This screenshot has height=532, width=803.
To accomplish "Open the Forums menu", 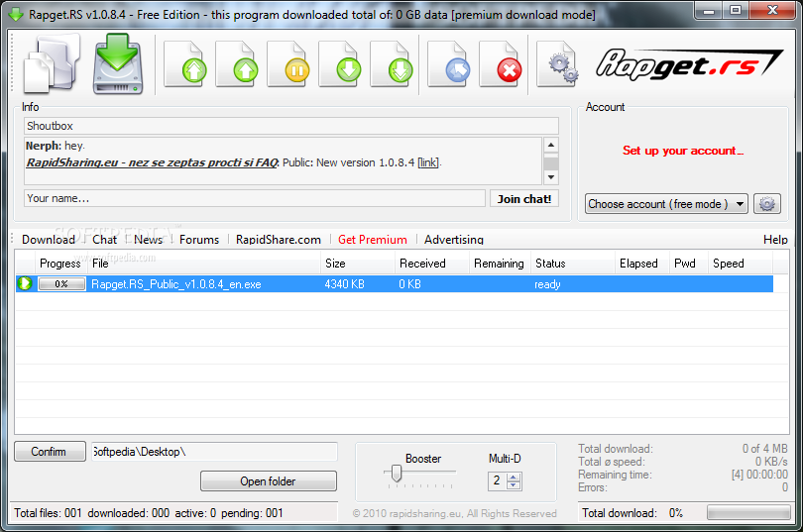I will point(199,240).
